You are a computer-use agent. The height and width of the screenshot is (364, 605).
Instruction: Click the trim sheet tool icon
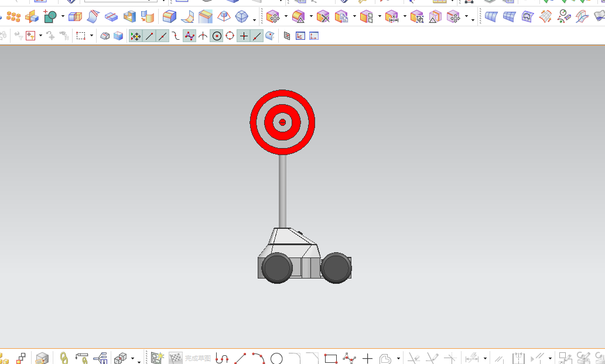coord(93,16)
